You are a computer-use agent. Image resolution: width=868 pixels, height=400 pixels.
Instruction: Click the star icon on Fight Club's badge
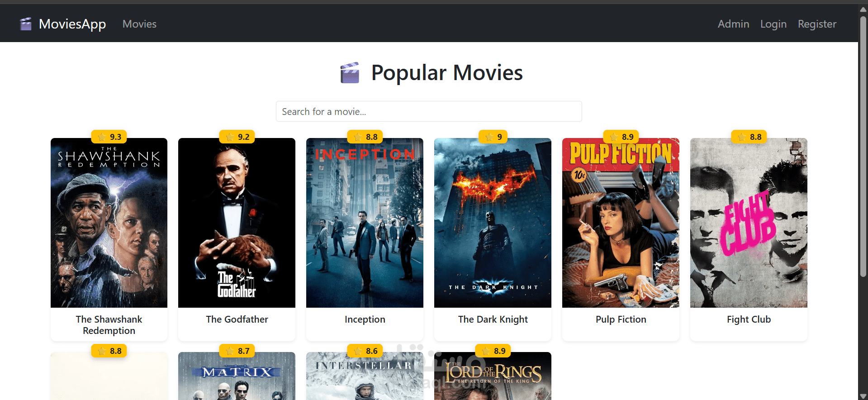pyautogui.click(x=742, y=137)
